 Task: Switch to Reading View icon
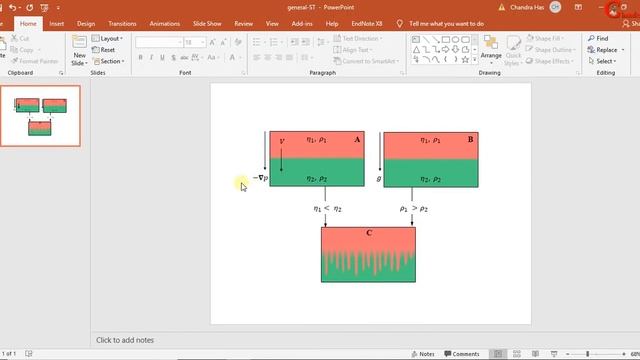tap(535, 354)
